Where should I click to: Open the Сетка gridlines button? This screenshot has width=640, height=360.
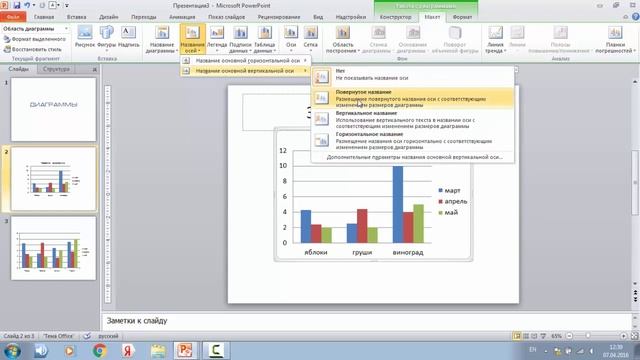pos(311,39)
